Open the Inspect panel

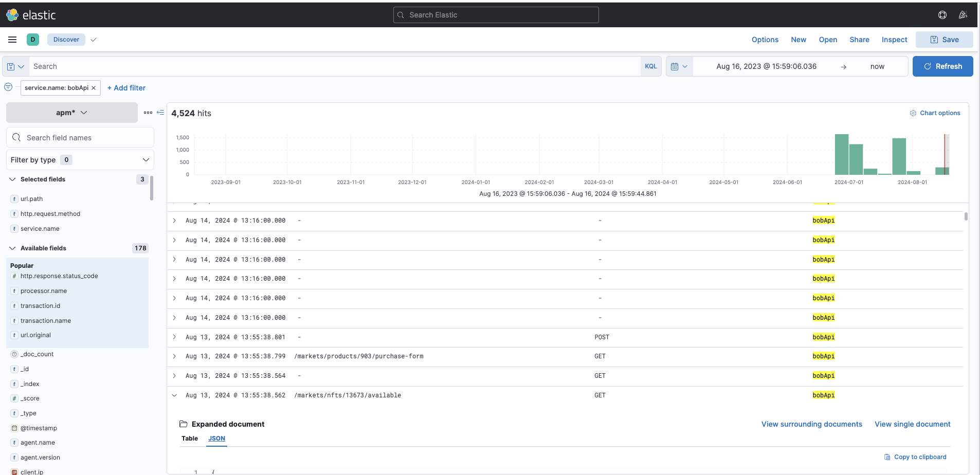[x=894, y=40]
